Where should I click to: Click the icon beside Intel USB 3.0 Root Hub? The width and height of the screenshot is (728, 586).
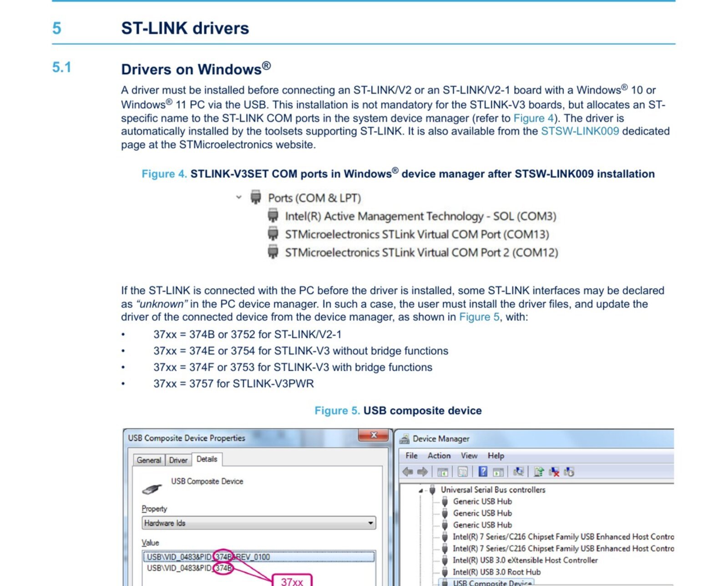tap(445, 572)
